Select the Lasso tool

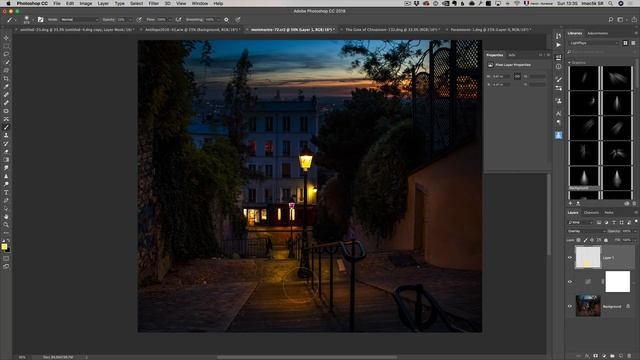click(6, 54)
